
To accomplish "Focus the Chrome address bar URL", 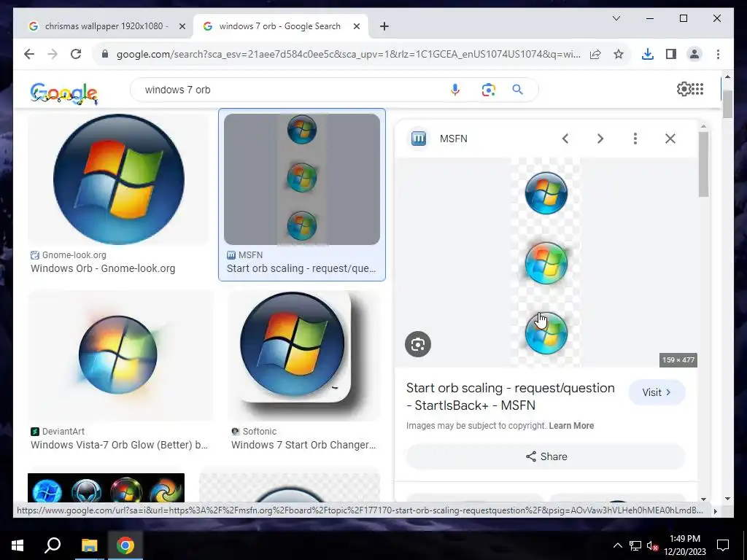I will click(348, 54).
